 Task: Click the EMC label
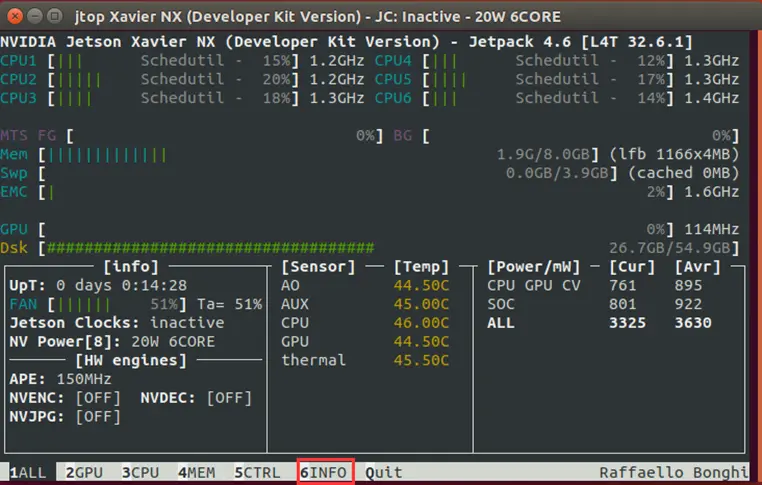pos(14,192)
